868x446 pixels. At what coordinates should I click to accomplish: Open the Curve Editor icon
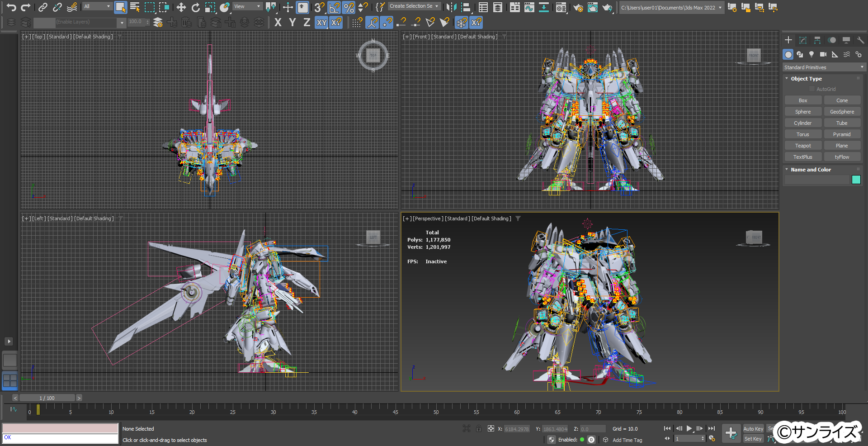[x=529, y=7]
